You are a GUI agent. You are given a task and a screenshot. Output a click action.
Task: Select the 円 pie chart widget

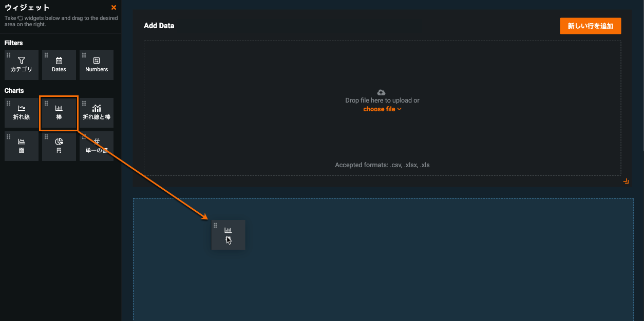59,146
